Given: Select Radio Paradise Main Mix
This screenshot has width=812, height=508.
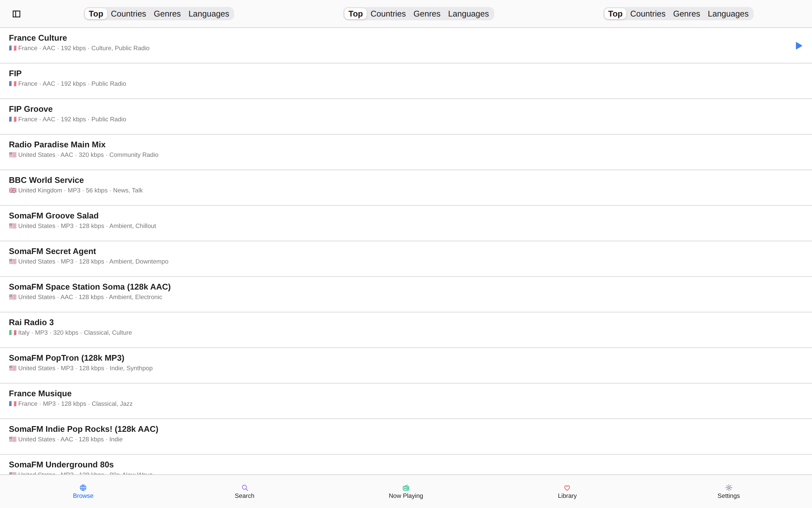Looking at the screenshot, I should [406, 152].
